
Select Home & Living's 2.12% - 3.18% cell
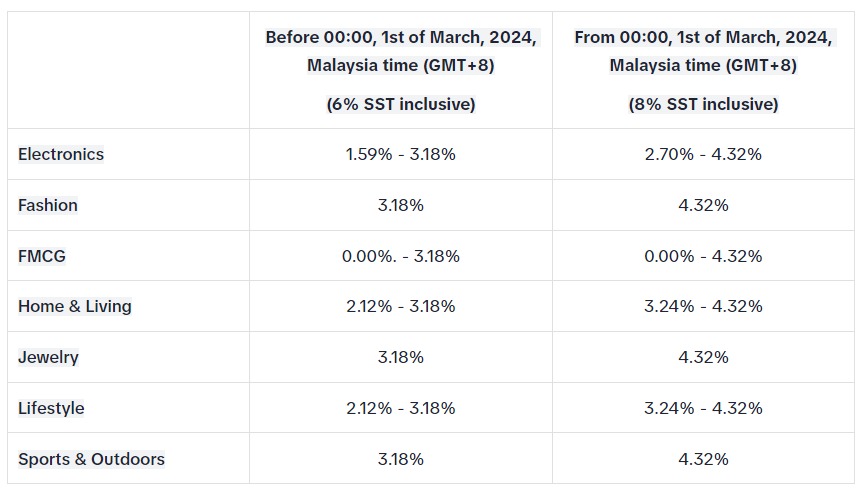click(x=401, y=306)
